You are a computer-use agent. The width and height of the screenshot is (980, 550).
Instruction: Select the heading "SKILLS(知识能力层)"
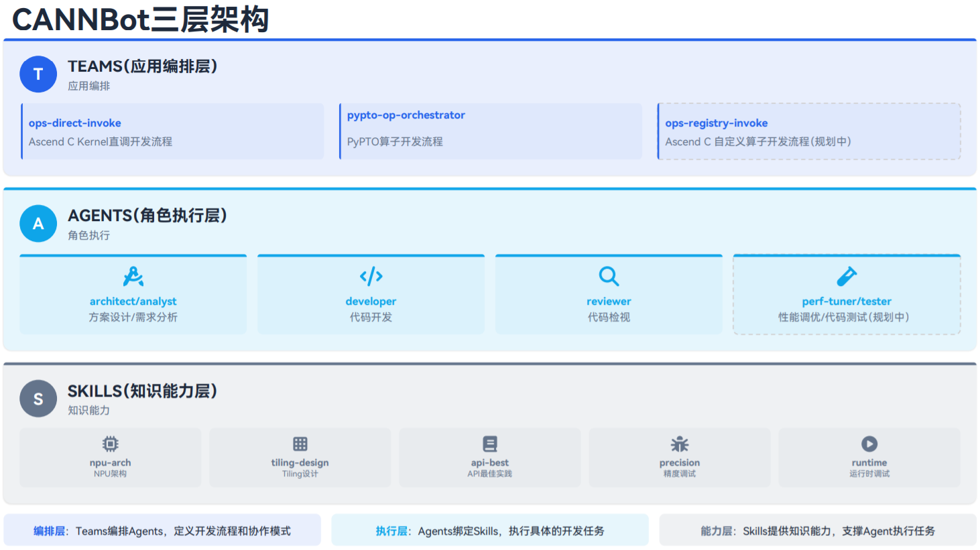tap(143, 391)
